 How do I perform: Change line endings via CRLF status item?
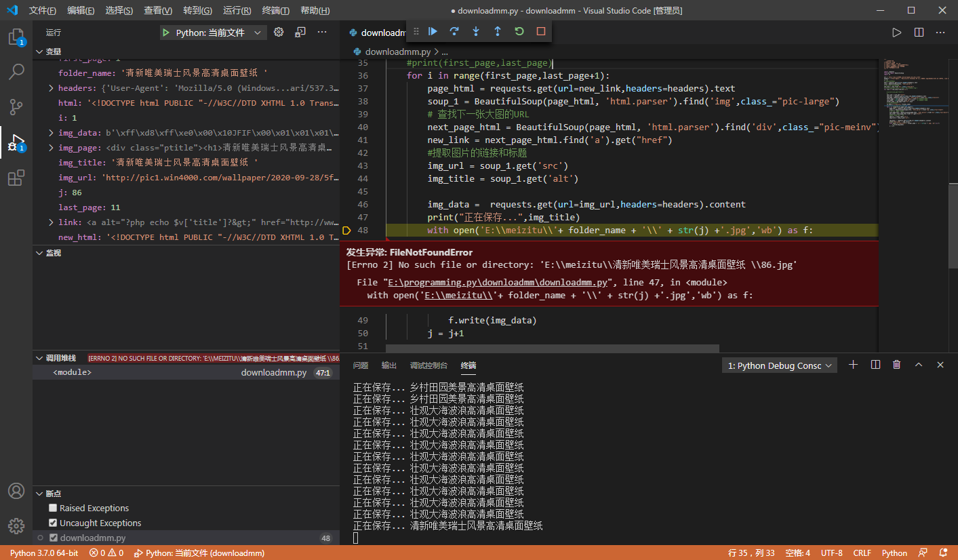point(862,553)
